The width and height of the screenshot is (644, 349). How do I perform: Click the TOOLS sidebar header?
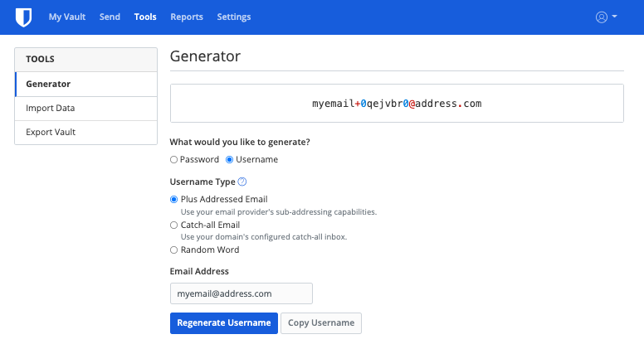[x=85, y=60]
